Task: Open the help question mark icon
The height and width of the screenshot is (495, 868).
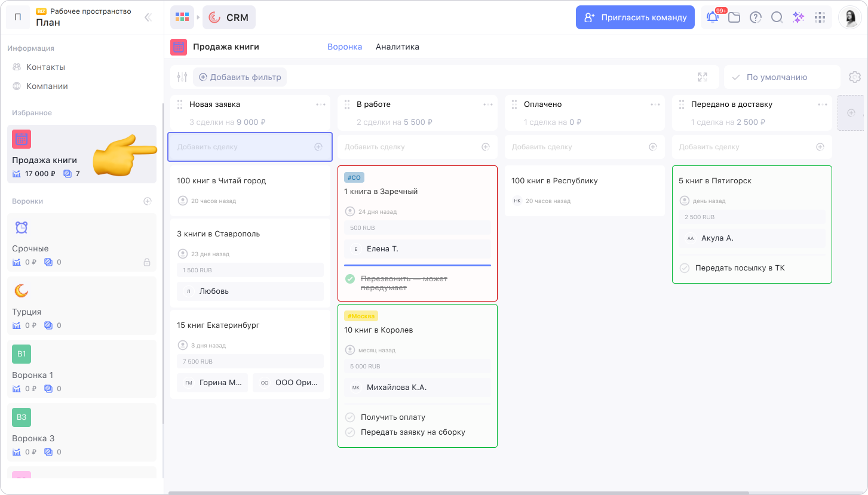Action: 756,17
